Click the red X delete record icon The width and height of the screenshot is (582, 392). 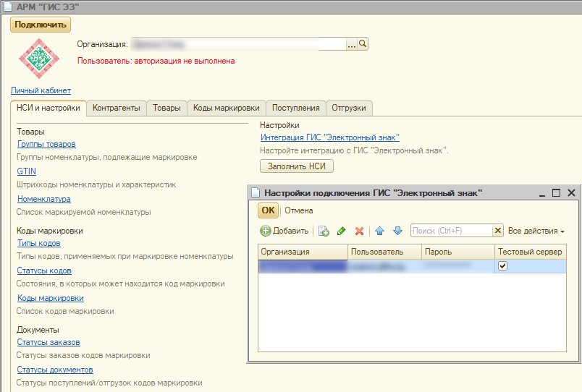(359, 231)
